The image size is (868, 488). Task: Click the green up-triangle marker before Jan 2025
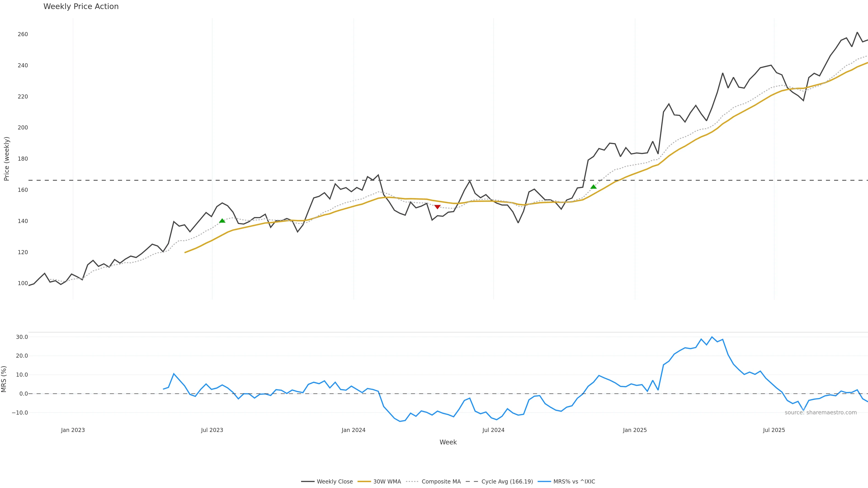(x=593, y=187)
